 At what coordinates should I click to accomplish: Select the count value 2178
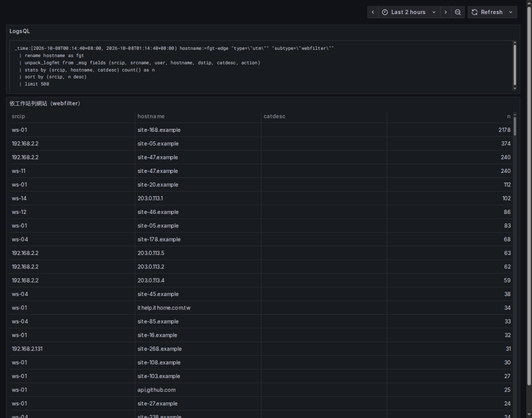coord(504,130)
